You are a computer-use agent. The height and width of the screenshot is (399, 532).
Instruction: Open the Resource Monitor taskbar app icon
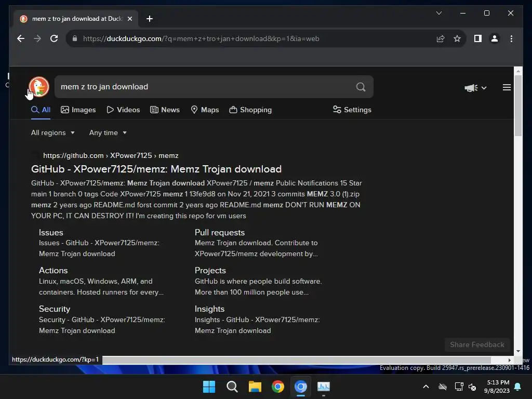coord(324,387)
